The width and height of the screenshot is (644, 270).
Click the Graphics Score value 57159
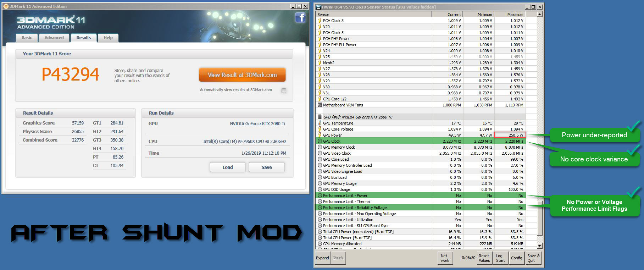tap(78, 123)
